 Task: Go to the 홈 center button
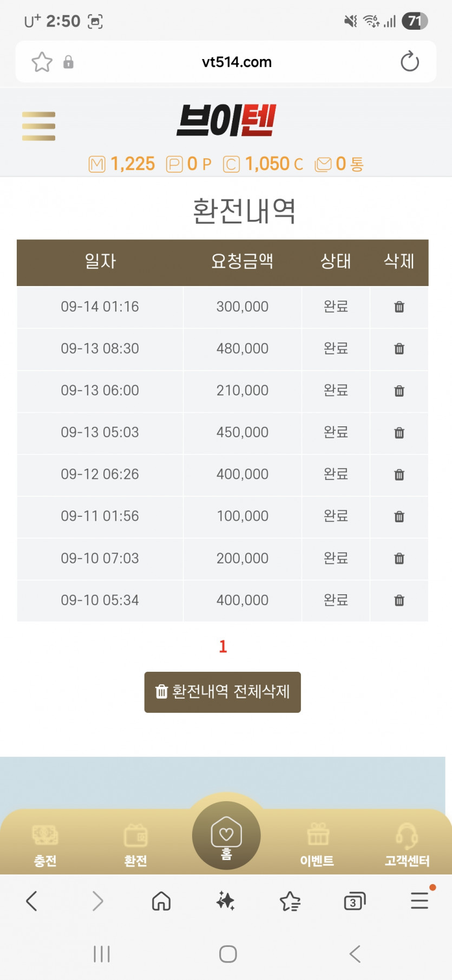[226, 835]
